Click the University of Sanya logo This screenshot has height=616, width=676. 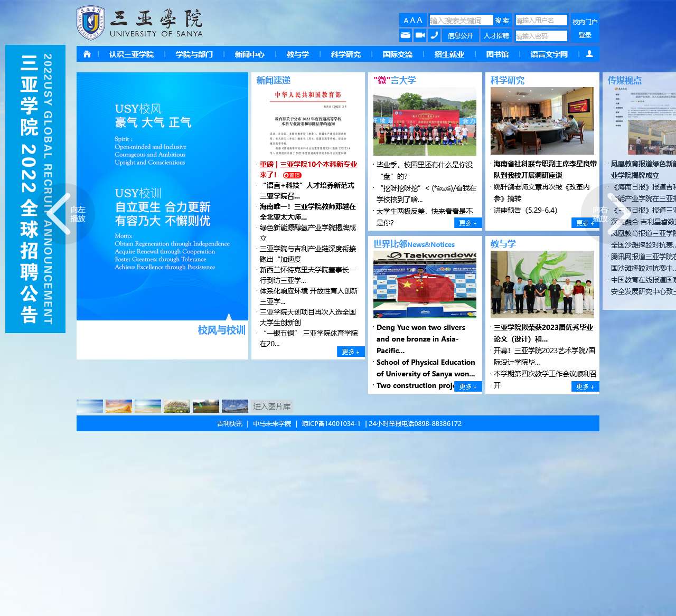[x=139, y=23]
